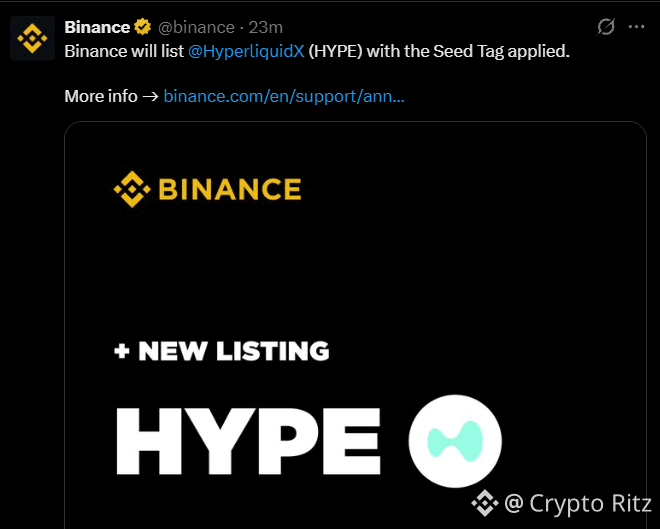Click the @ Crypto Ritz watermark text
This screenshot has height=529, width=660.
[578, 503]
